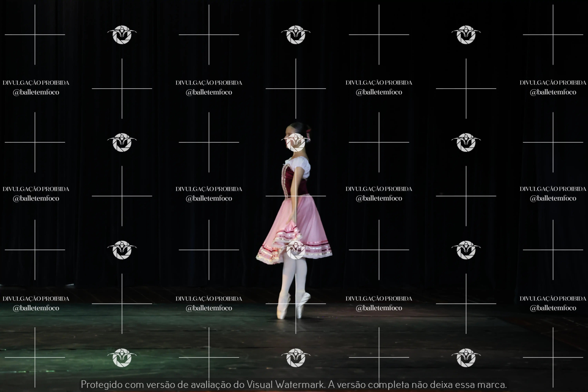This screenshot has height=392, width=588.
Task: Click DIVULGAÇÃO PROIBIDA text right of the dancer's waist
Action: click(379, 189)
